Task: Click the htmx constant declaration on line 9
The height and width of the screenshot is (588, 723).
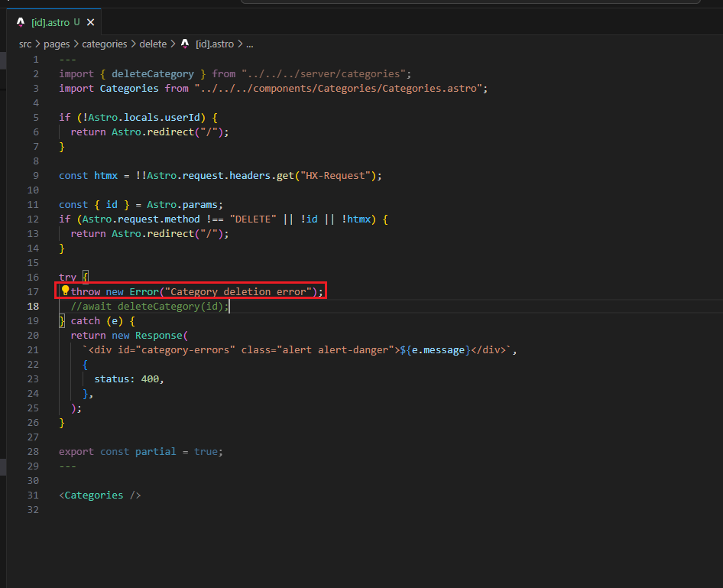Action: [x=220, y=176]
